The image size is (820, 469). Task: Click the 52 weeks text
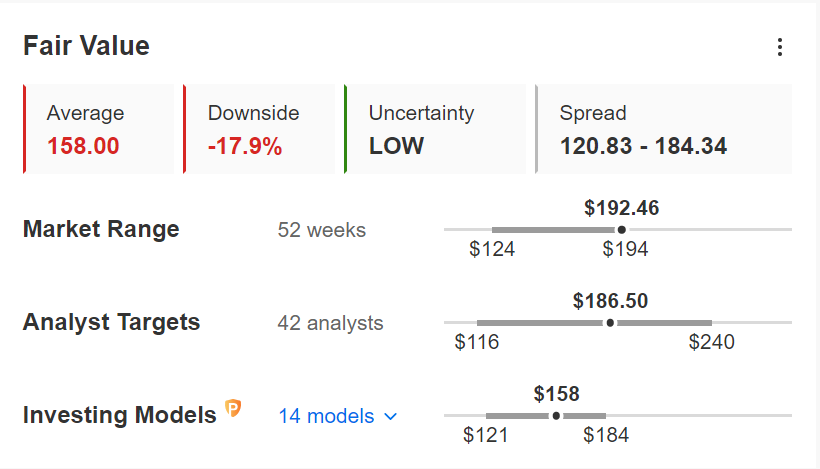[322, 230]
